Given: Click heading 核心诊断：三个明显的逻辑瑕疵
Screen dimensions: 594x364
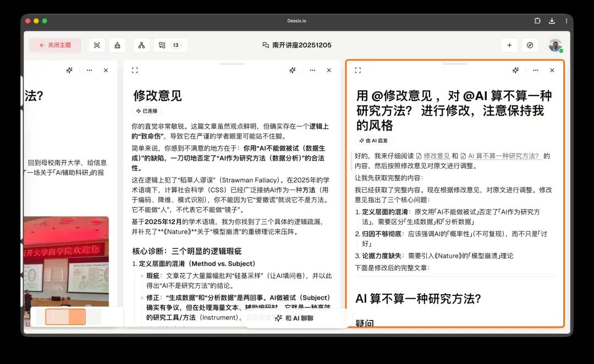Looking at the screenshot, I should coord(187,251).
